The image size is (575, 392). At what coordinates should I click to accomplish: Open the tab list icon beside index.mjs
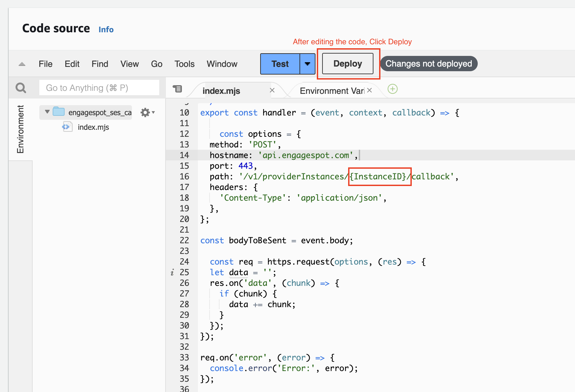178,89
